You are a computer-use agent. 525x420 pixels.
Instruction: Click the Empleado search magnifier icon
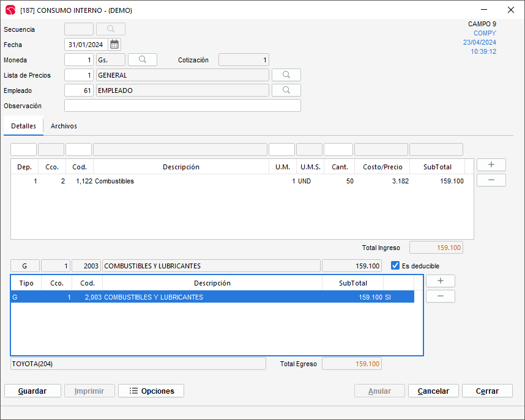(286, 90)
